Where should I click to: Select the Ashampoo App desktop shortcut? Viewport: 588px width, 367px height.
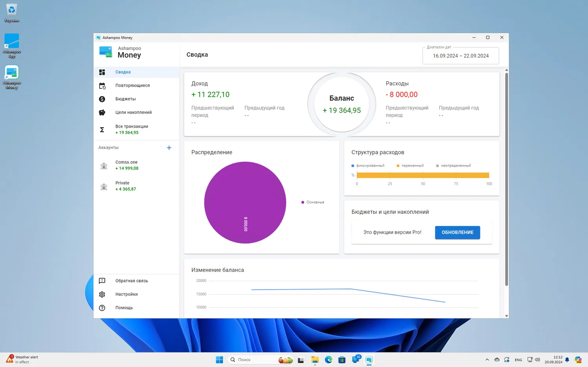12,46
